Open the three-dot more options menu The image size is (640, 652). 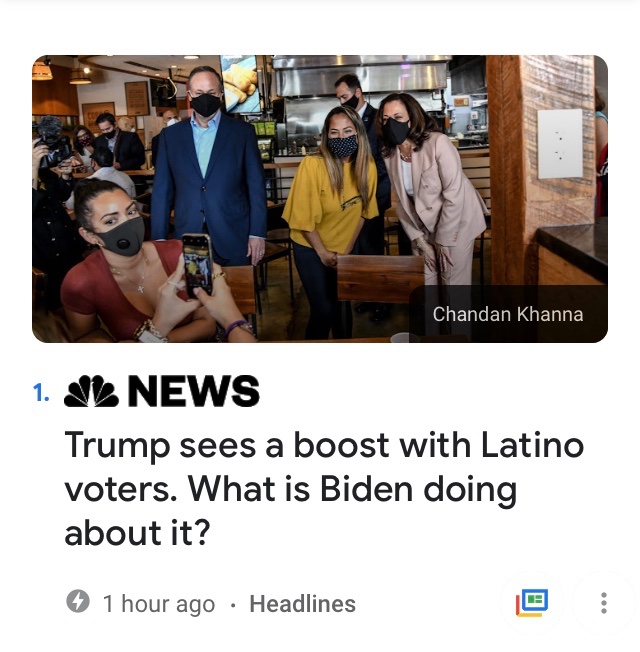coord(604,603)
